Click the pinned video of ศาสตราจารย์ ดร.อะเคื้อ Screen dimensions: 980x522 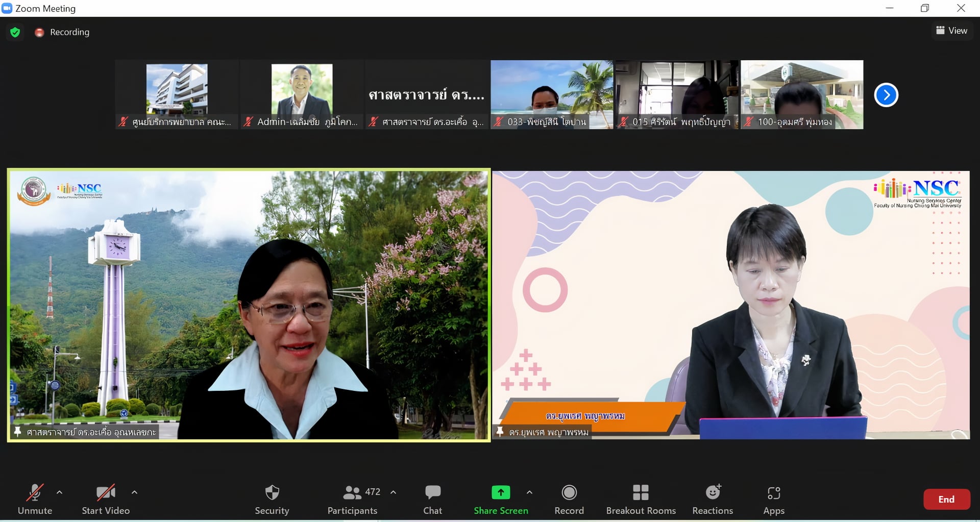[249, 305]
